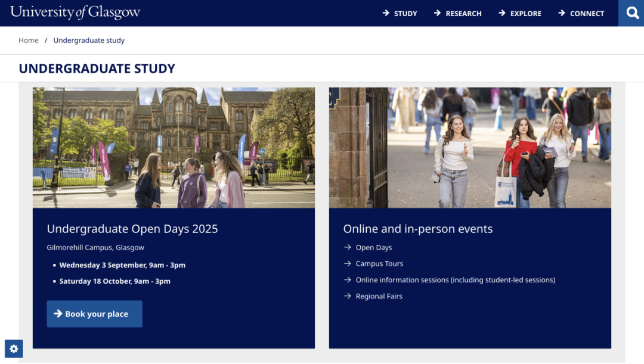Viewport: 644px width, 364px height.
Task: Click the Online and in-person events heading
Action: (x=417, y=229)
